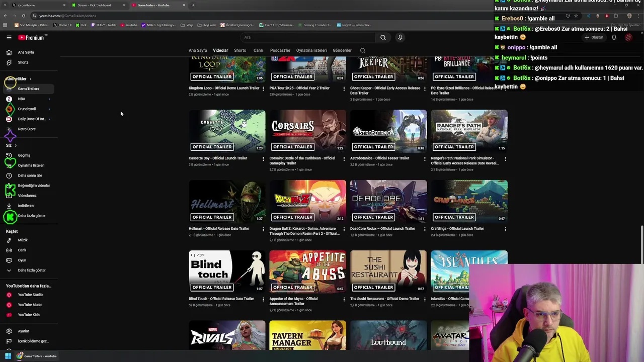Open options menu for Astrobotanica trailer
Screen dimensions: 644x362
point(425,159)
